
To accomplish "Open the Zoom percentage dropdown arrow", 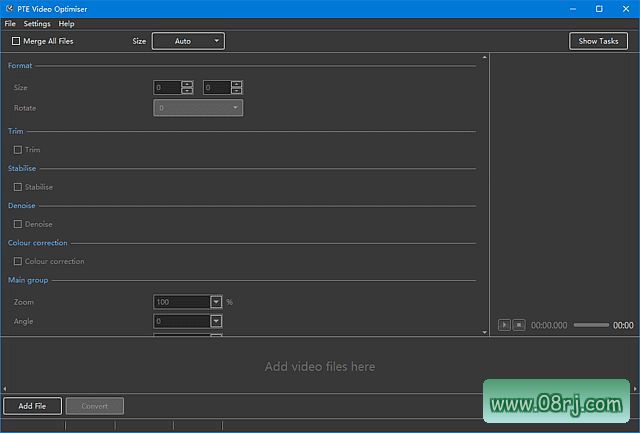I will pos(216,301).
